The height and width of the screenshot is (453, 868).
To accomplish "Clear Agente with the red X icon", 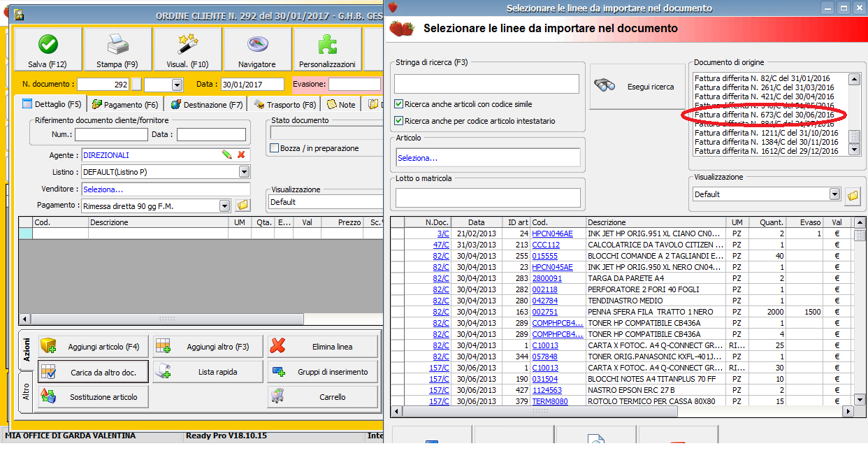I will click(x=241, y=154).
